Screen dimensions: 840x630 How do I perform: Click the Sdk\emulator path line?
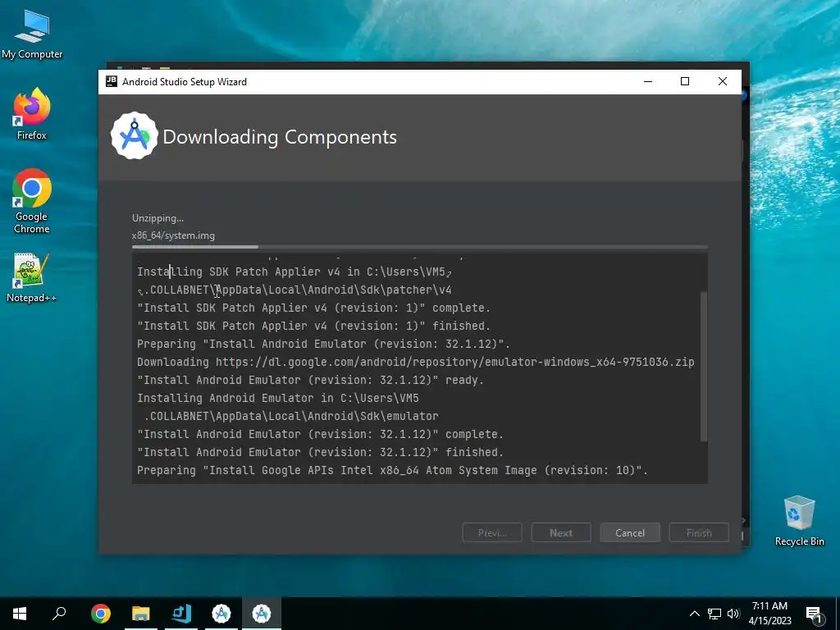(291, 416)
